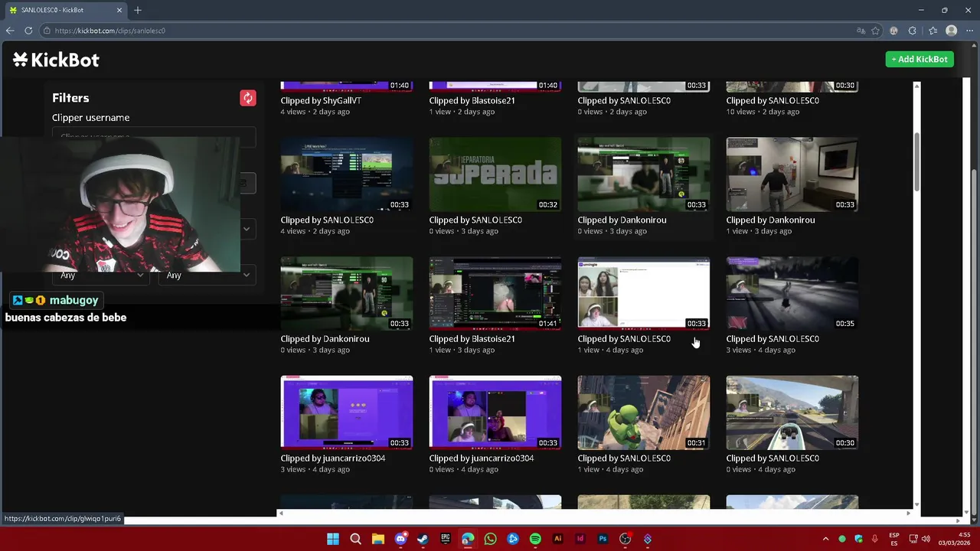This screenshot has width=980, height=551.
Task: Open the 'SUPERADA' clip thumbnail
Action: click(495, 174)
